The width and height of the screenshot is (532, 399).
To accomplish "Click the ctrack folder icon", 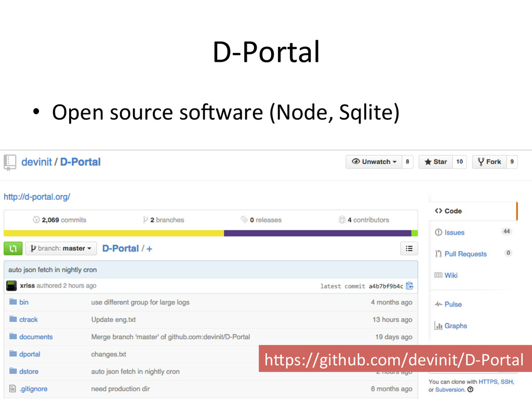I will 13,319.
